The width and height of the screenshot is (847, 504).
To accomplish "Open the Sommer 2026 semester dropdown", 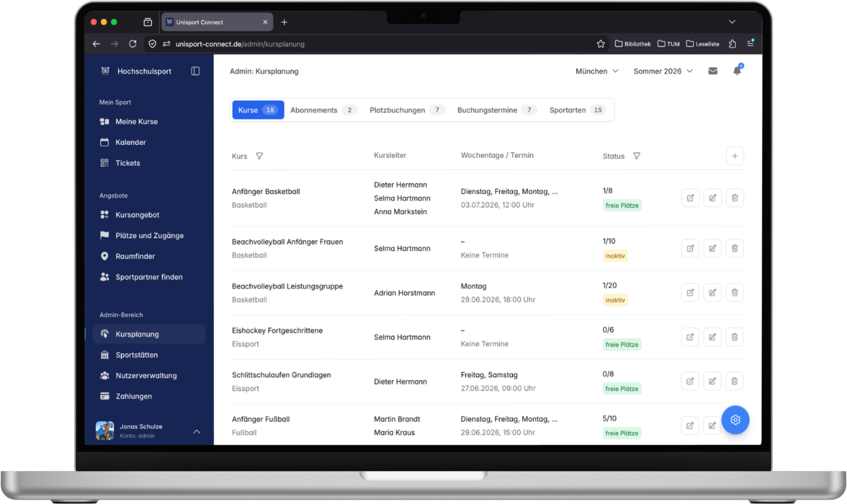I will coord(663,71).
